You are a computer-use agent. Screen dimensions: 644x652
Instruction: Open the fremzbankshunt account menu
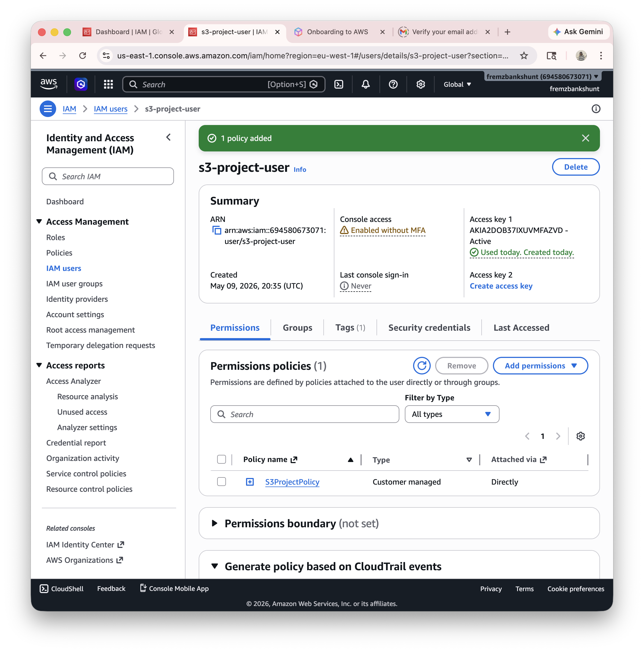pyautogui.click(x=542, y=77)
